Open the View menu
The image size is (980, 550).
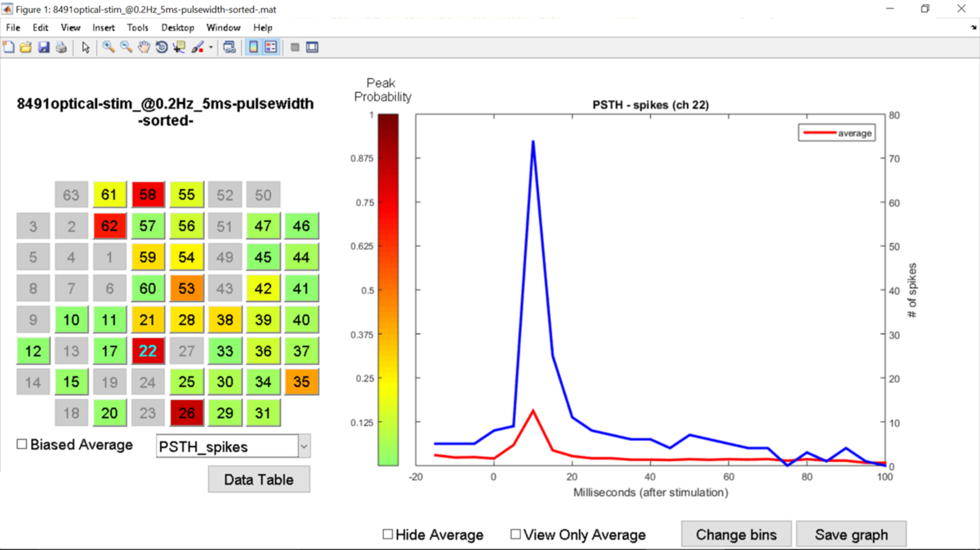coord(71,27)
